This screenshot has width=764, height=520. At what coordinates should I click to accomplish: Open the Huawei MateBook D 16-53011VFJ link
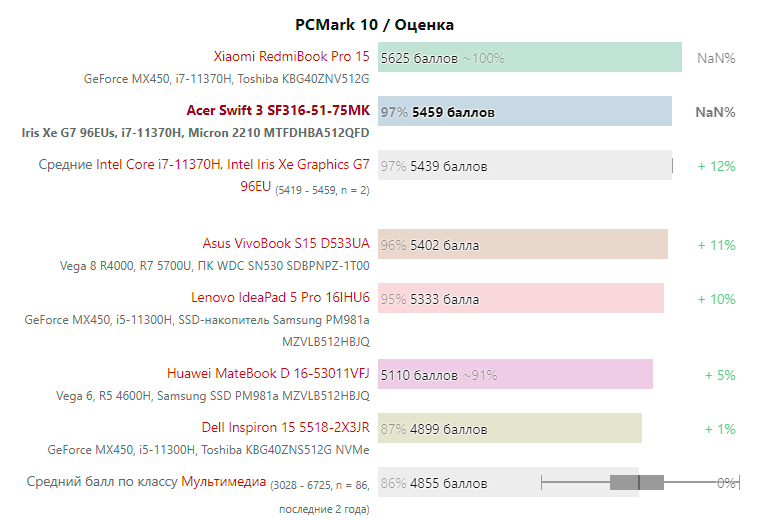click(x=268, y=374)
